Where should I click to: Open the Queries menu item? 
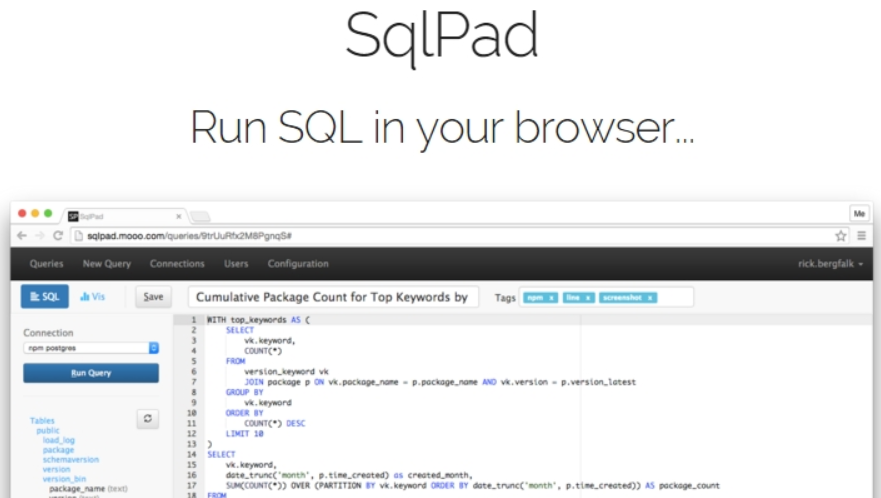[x=47, y=264]
